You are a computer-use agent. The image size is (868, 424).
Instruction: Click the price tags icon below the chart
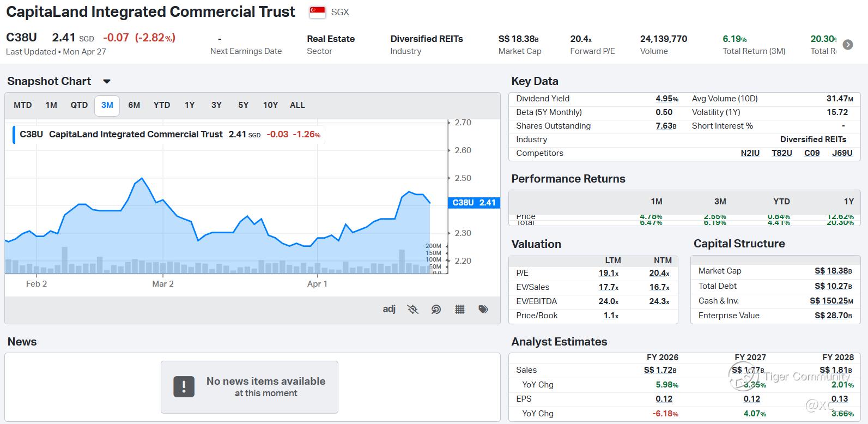click(483, 310)
